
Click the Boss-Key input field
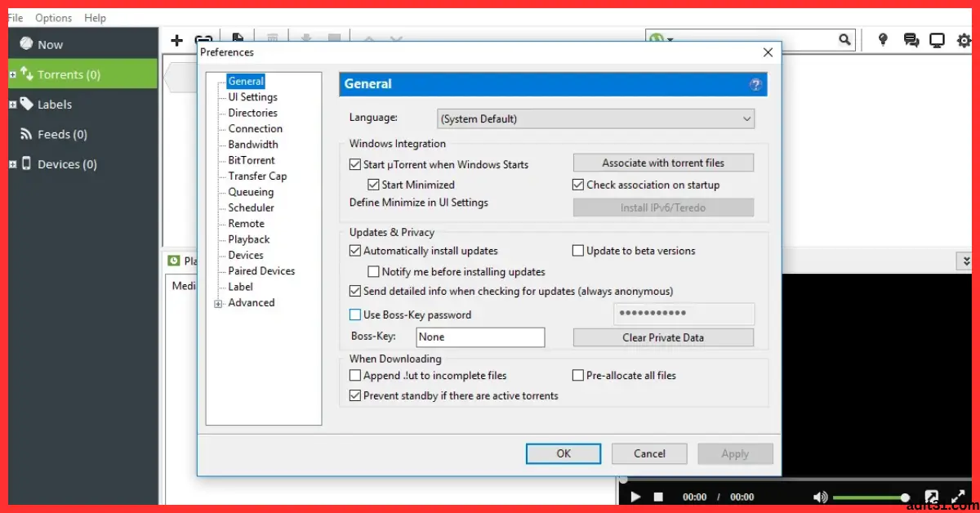coord(480,337)
